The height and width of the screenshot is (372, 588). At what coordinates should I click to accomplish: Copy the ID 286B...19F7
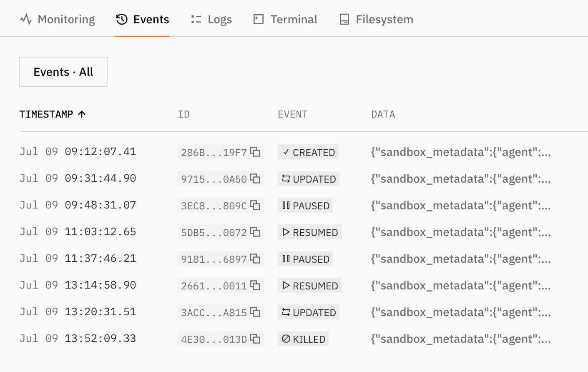click(255, 152)
